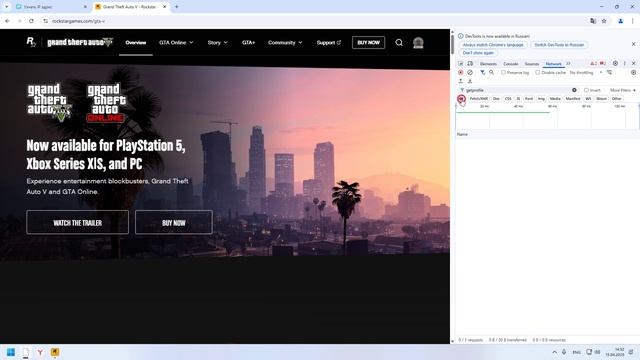Dismiss the DevTools language infobar

tap(633, 44)
